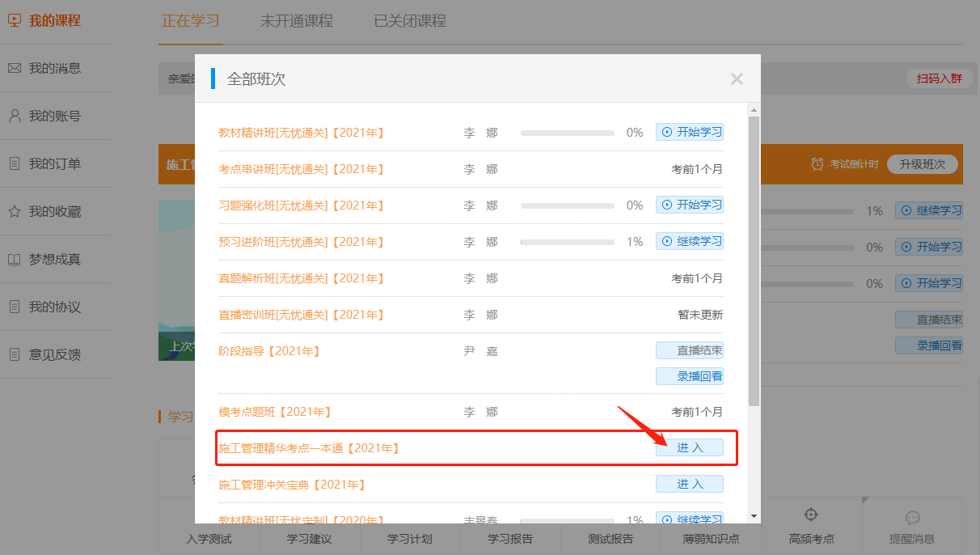Click the 我的课程 sidebar icon
The image size is (980, 555).
pos(15,21)
